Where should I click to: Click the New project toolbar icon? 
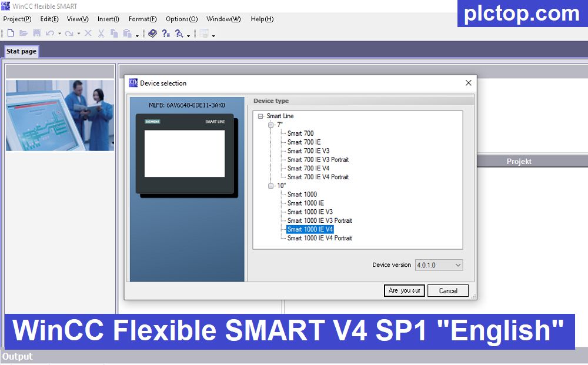[x=11, y=34]
